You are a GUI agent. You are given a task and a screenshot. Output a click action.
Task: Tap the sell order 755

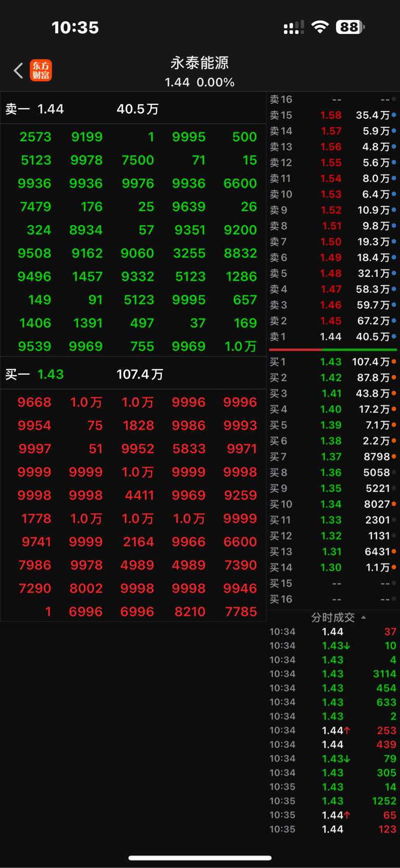coord(142,346)
